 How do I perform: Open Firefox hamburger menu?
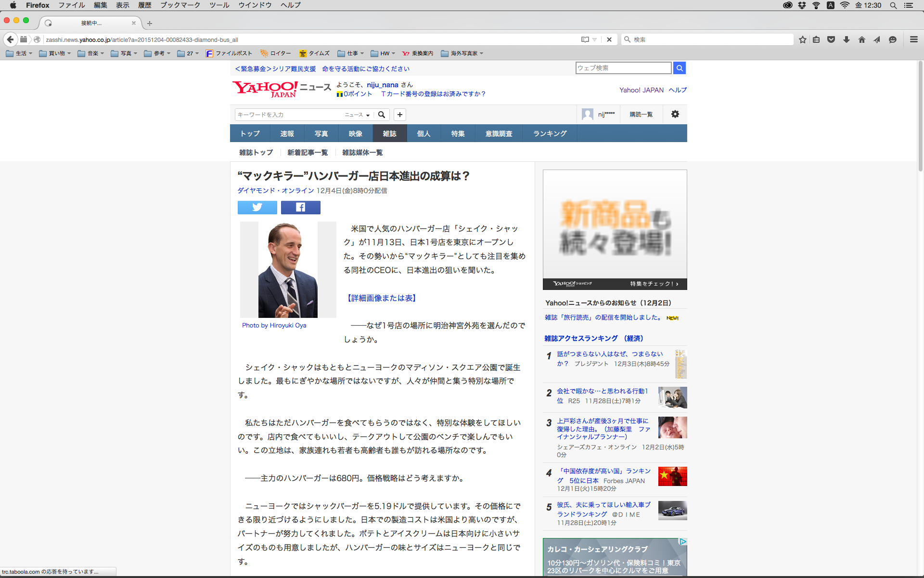913,39
